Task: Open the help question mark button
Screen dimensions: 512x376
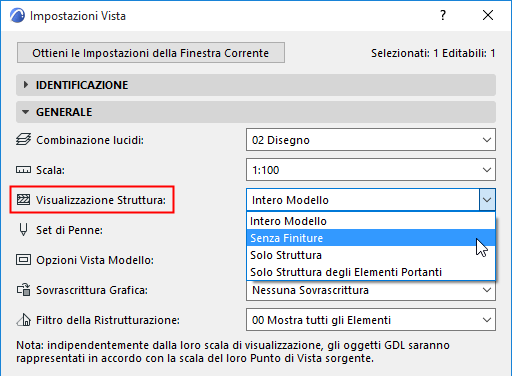Action: (443, 15)
